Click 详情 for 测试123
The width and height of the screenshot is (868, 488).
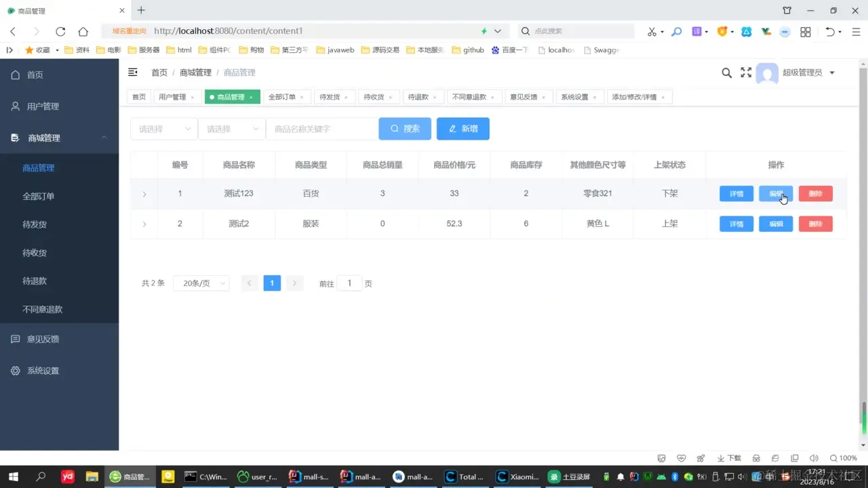pos(736,194)
